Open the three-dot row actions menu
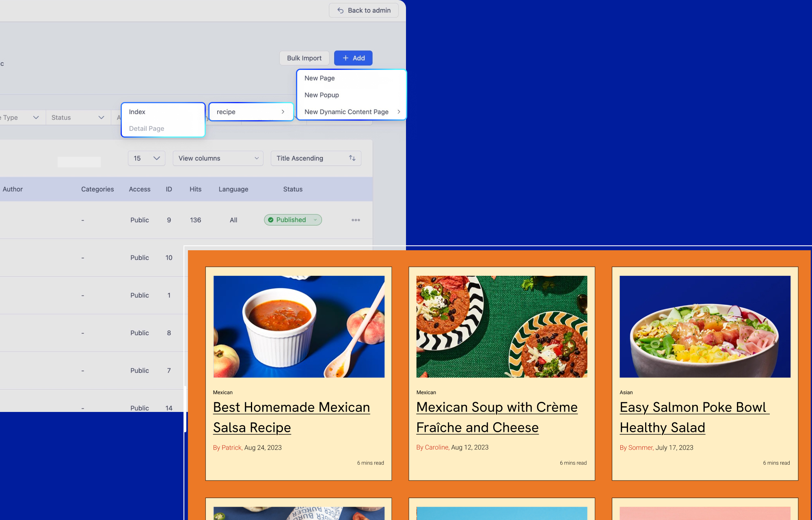The width and height of the screenshot is (812, 520). pos(356,220)
